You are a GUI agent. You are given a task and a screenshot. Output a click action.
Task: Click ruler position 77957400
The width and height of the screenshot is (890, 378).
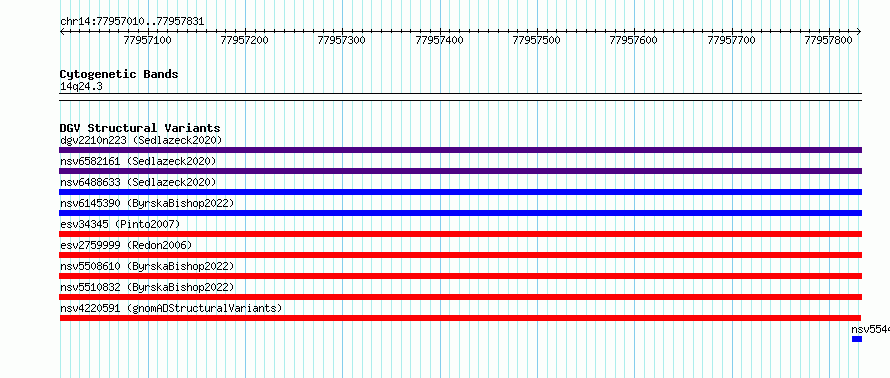439,40
